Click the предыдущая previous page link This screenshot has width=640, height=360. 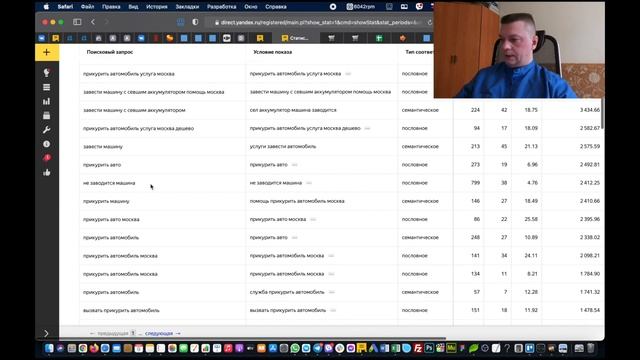[x=109, y=333]
